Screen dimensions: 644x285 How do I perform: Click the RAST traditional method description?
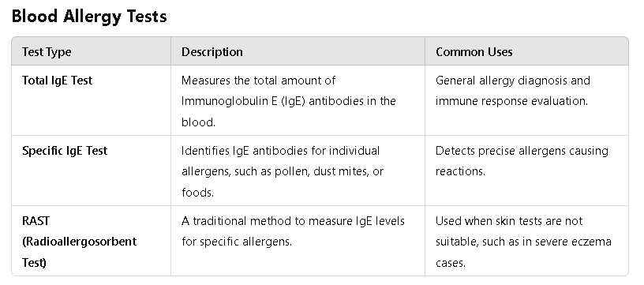click(293, 231)
